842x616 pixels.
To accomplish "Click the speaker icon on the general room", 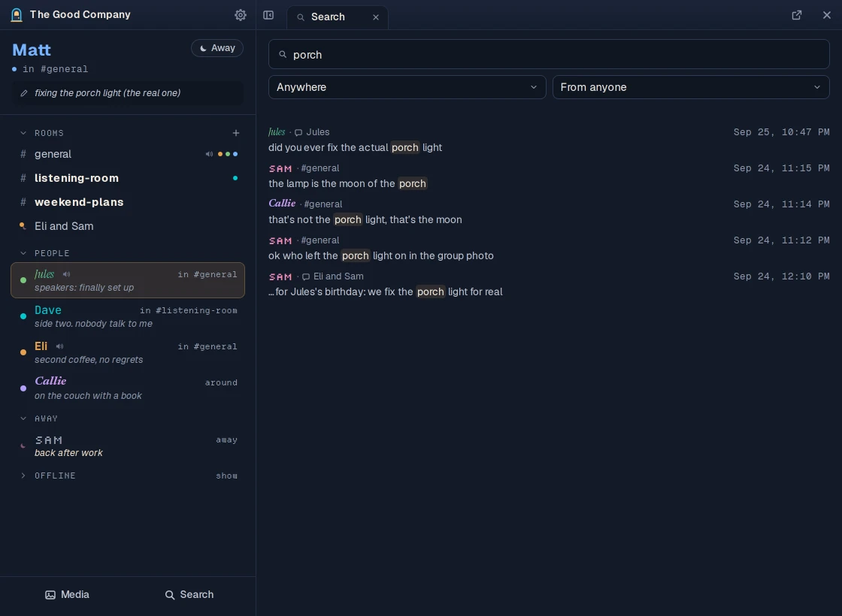I will (x=209, y=155).
